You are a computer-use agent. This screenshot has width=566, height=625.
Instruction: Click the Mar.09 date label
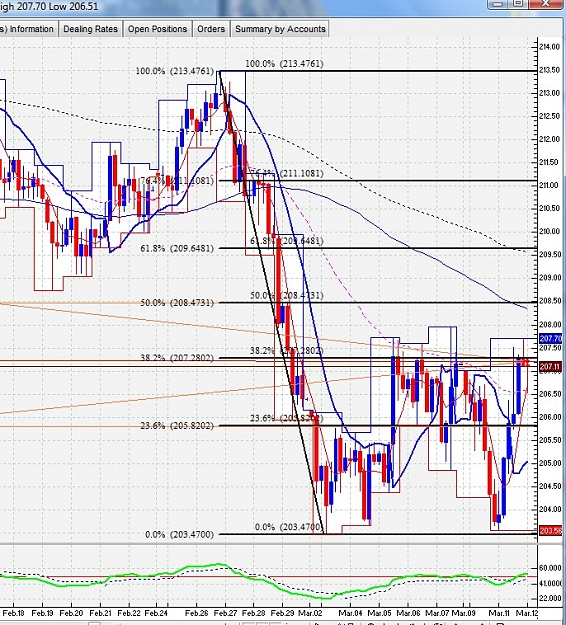464,613
